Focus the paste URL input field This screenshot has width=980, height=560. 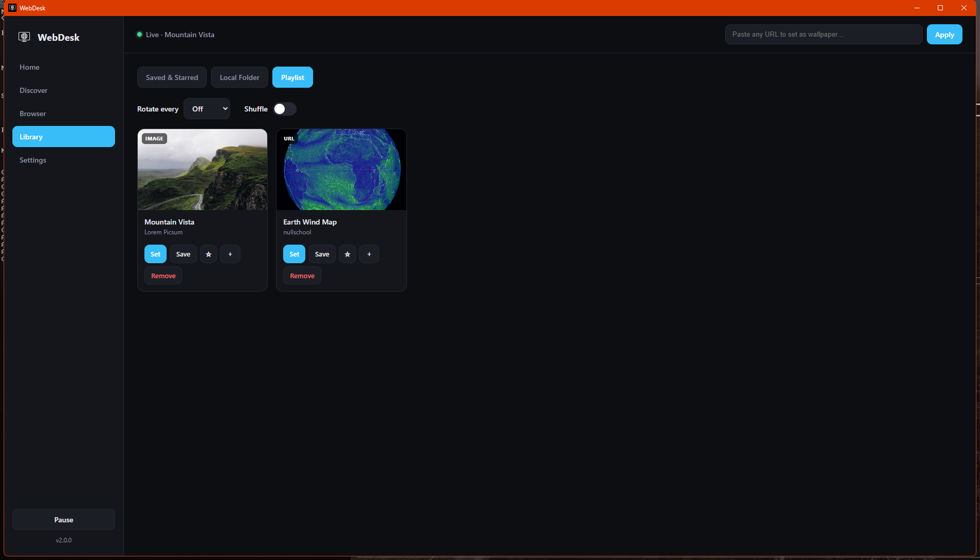point(824,35)
